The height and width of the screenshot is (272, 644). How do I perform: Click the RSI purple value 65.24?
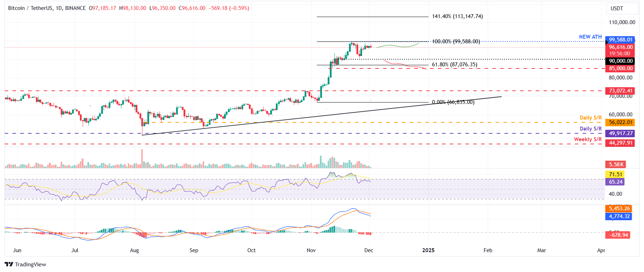pyautogui.click(x=615, y=182)
